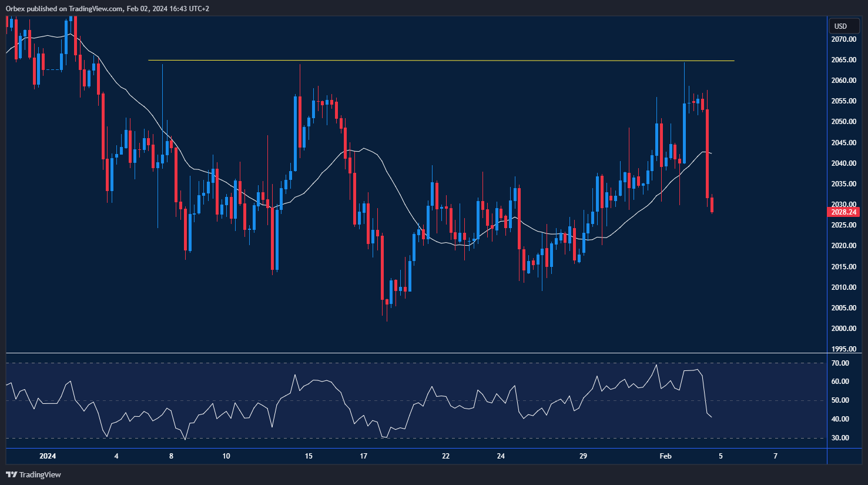The height and width of the screenshot is (485, 868).
Task: Click the Feb label on time axis
Action: [x=665, y=456]
